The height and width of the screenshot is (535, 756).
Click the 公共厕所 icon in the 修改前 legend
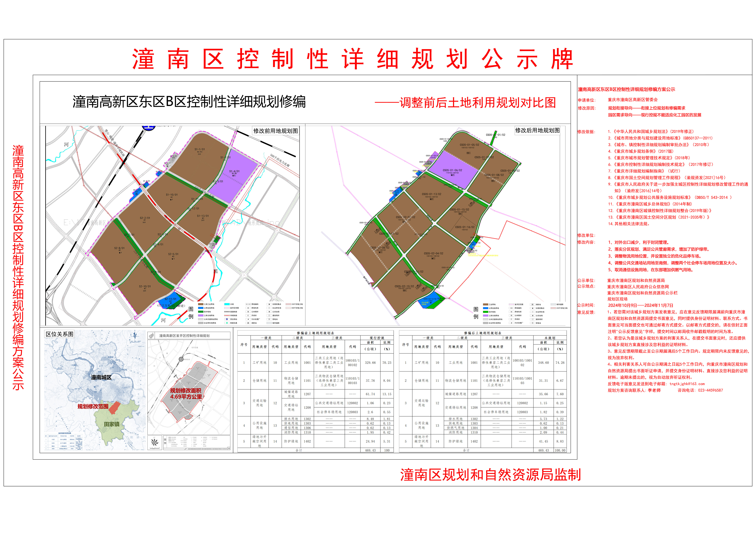[x=248, y=312]
